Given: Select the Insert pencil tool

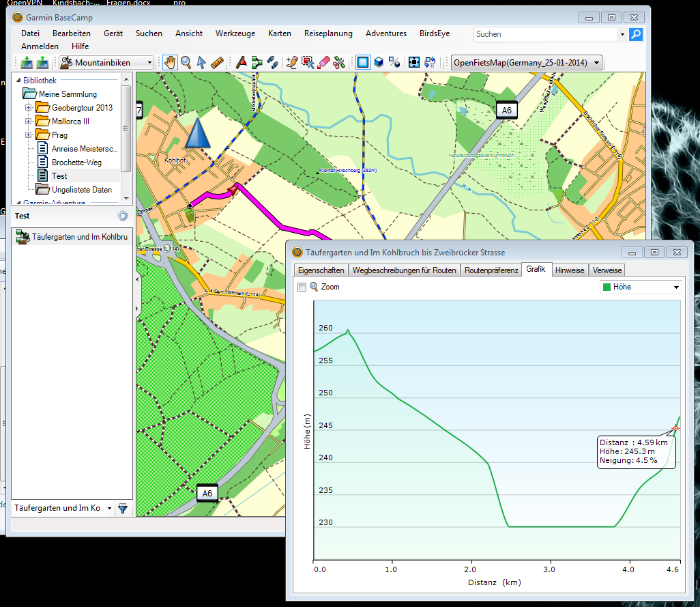Looking at the screenshot, I should pyautogui.click(x=292, y=63).
